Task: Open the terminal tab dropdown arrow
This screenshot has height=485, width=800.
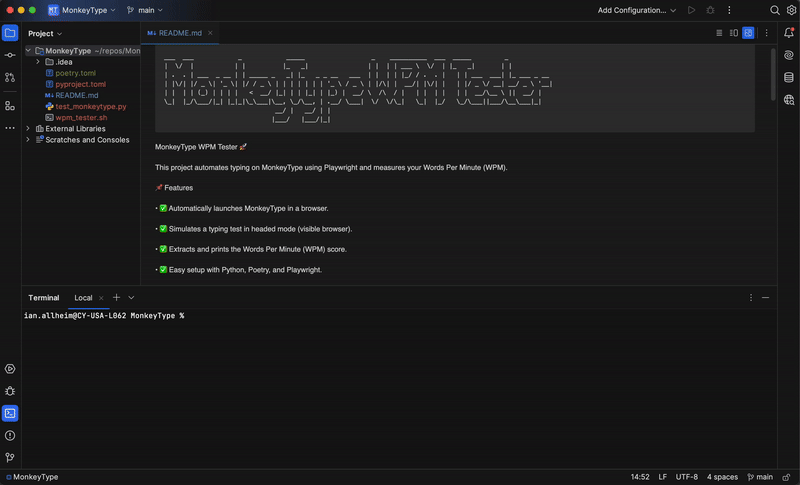Action: pyautogui.click(x=131, y=298)
